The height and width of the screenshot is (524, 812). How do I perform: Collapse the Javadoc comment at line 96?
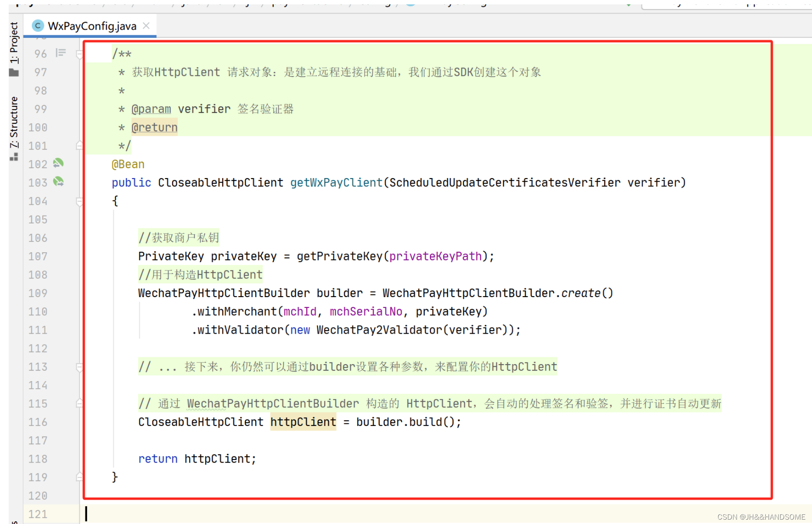79,54
